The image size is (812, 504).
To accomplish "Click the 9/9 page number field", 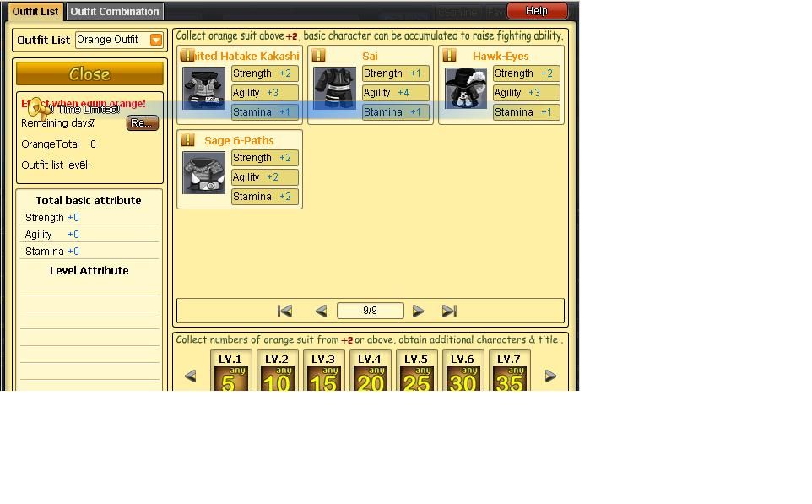I will click(x=371, y=311).
